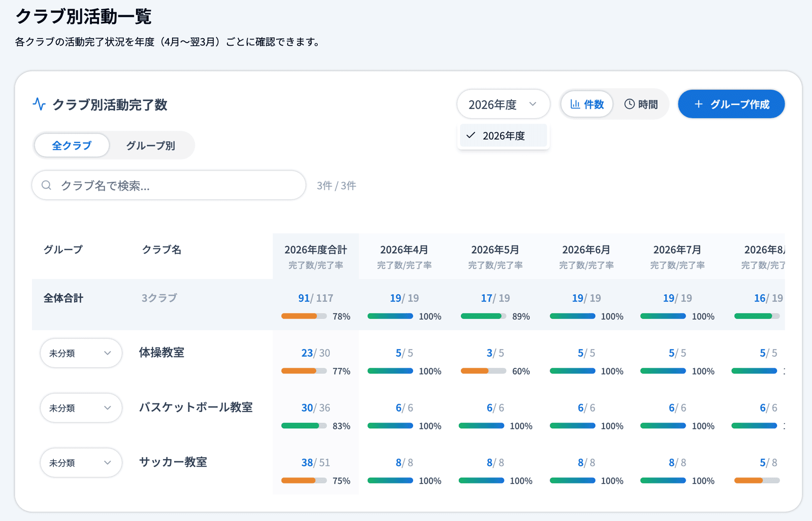
Task: Click the 2026年4月 column header
Action: pos(404,256)
